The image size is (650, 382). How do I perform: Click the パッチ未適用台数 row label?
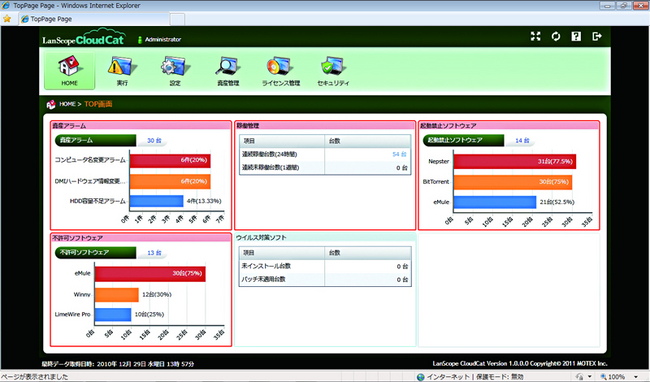(264, 279)
